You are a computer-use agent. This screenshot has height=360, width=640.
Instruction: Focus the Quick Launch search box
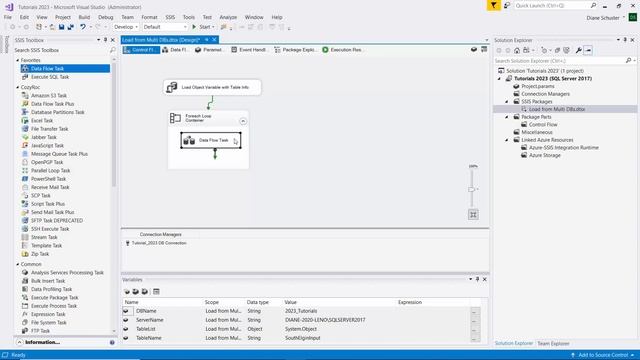pos(555,5)
